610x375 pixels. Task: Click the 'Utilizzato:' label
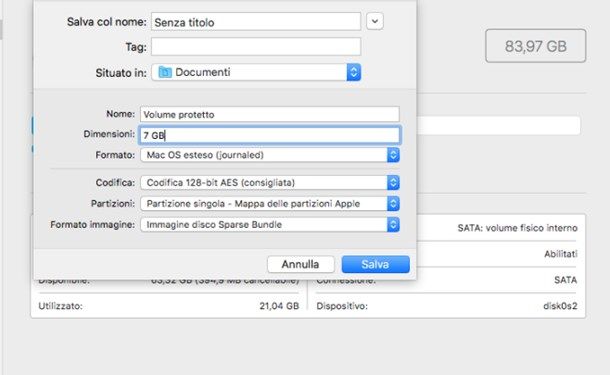[x=60, y=306]
